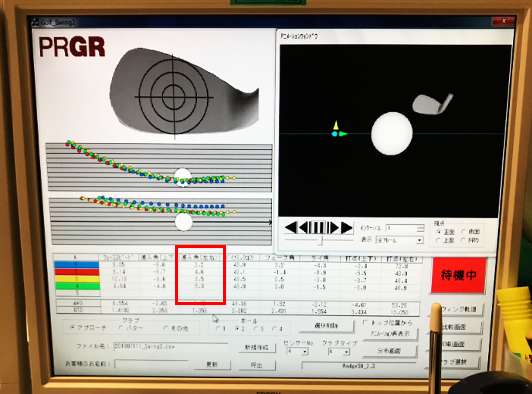Viewport: 532px width, 394px height.
Task: Click the ファイル名 input field
Action: [171, 346]
